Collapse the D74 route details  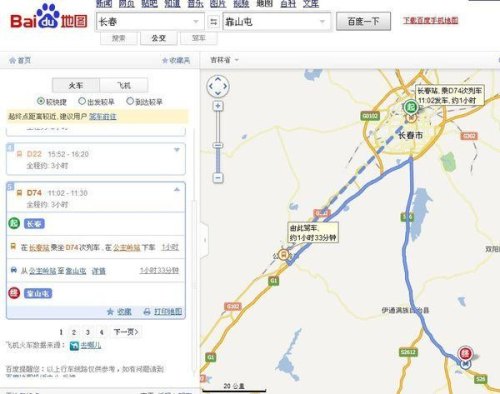coord(177,189)
